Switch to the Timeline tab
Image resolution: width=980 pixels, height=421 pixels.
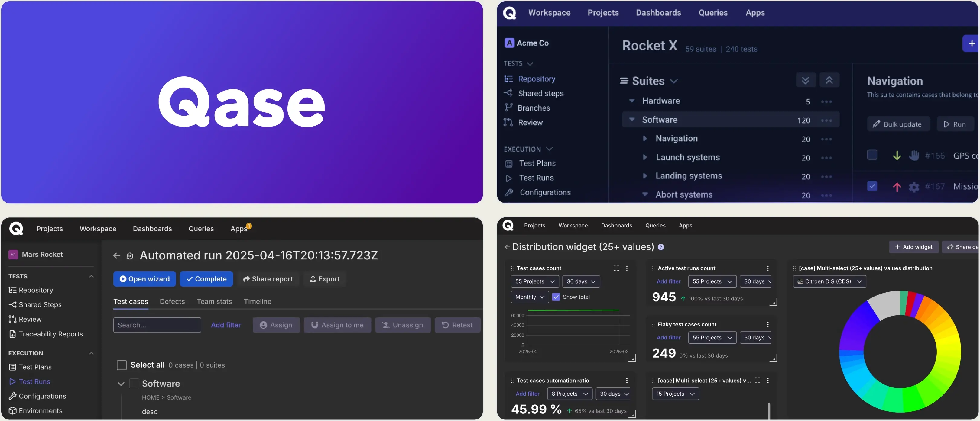[x=258, y=302]
